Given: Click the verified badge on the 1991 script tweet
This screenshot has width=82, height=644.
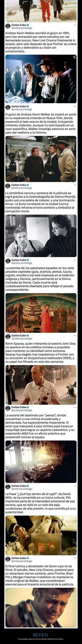Looking at the screenshot, I should [28, 25].
